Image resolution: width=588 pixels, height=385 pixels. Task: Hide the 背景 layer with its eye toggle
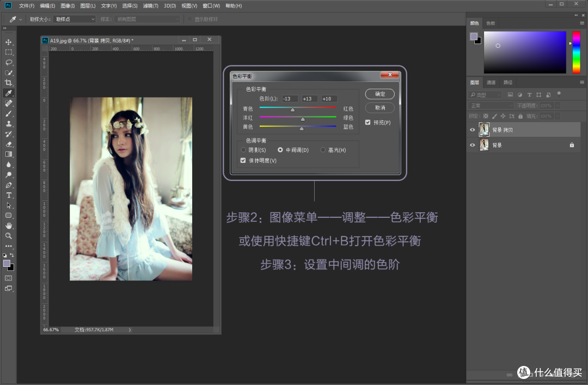pos(473,145)
